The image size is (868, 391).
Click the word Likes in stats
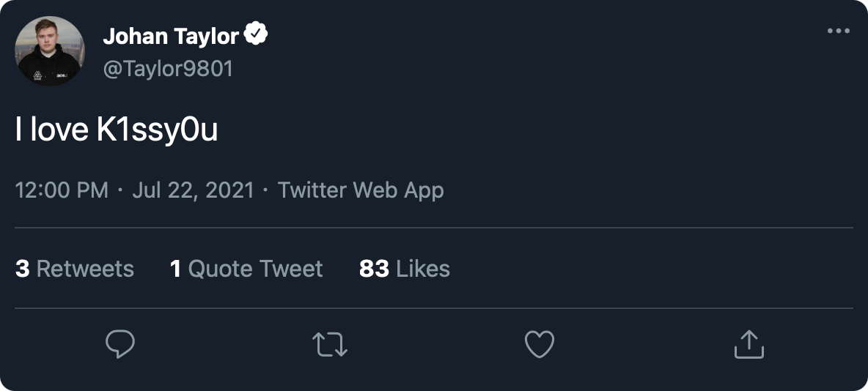click(422, 269)
